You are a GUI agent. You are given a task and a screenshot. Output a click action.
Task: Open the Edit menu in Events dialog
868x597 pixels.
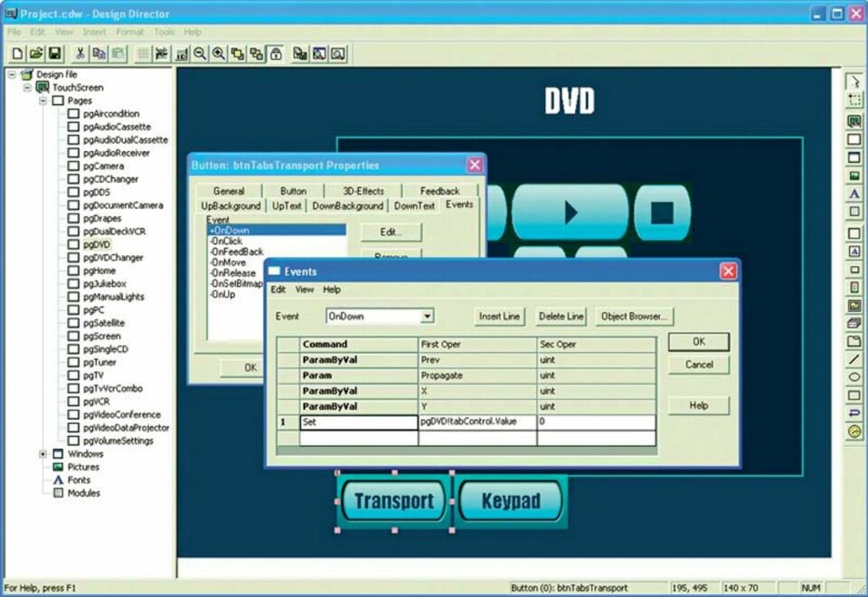278,289
